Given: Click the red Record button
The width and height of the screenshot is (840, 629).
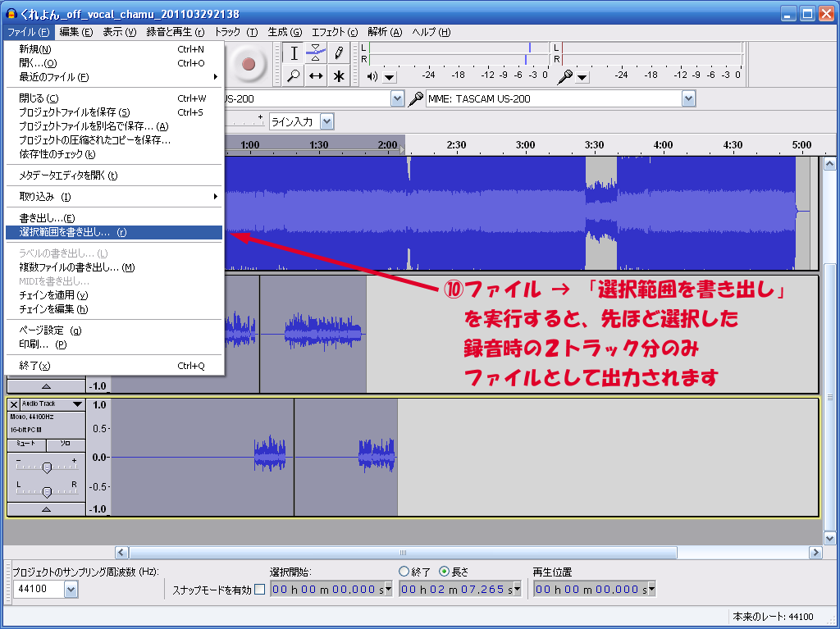Looking at the screenshot, I should pyautogui.click(x=248, y=64).
